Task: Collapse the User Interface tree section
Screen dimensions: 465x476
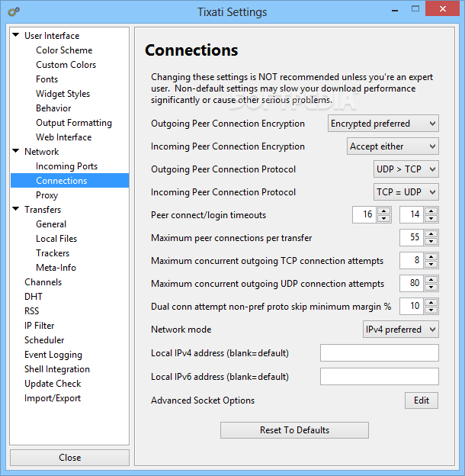Action: 16,35
